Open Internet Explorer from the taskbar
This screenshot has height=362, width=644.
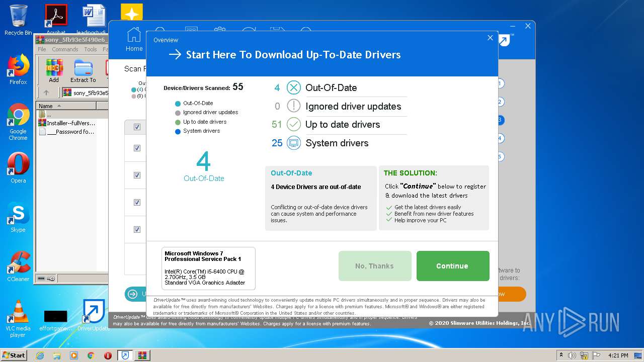[40, 355]
